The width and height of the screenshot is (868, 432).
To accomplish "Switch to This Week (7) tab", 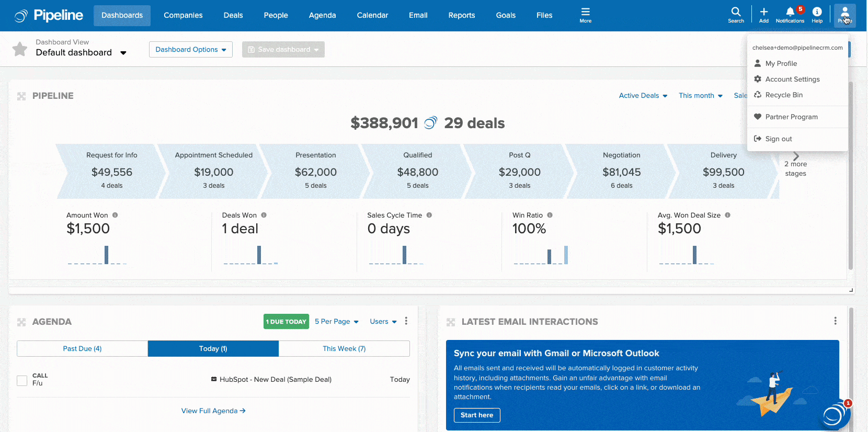I will point(344,349).
